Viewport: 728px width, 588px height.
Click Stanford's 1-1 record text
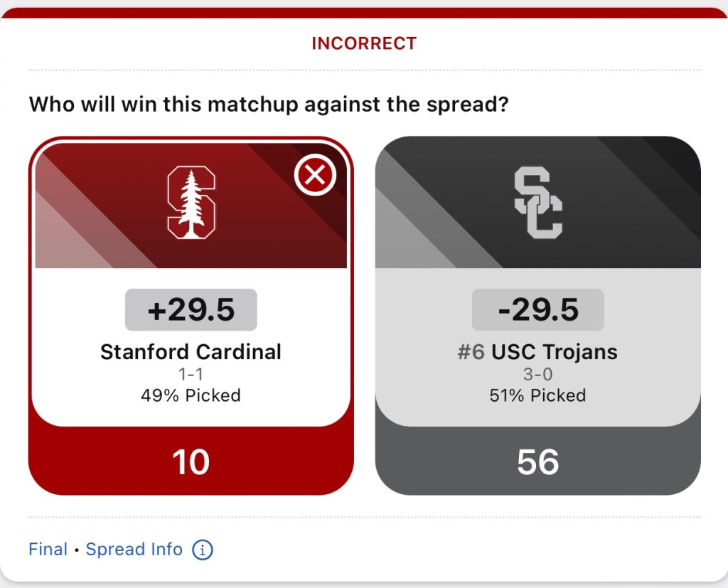coord(191,375)
